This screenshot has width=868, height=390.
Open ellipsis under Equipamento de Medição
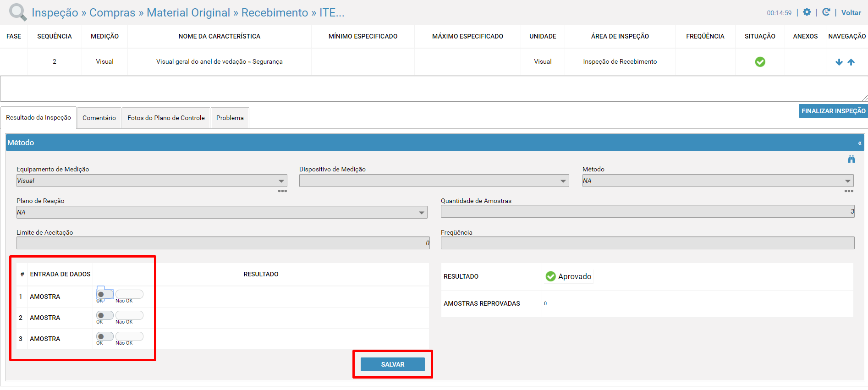(x=282, y=191)
